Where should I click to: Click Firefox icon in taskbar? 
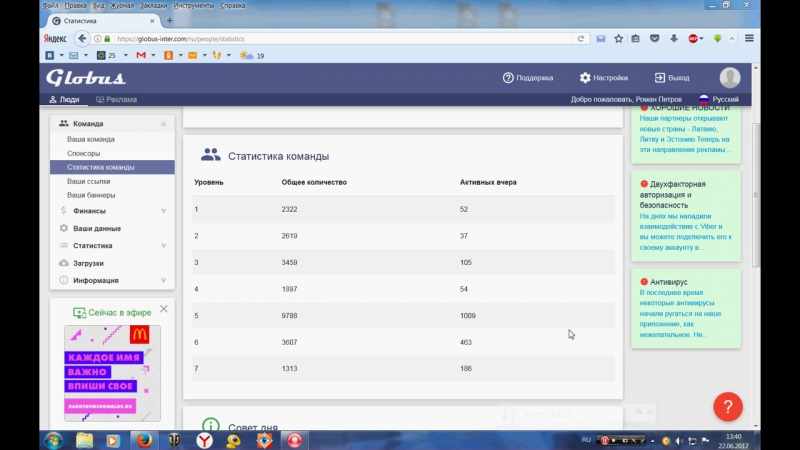click(144, 440)
